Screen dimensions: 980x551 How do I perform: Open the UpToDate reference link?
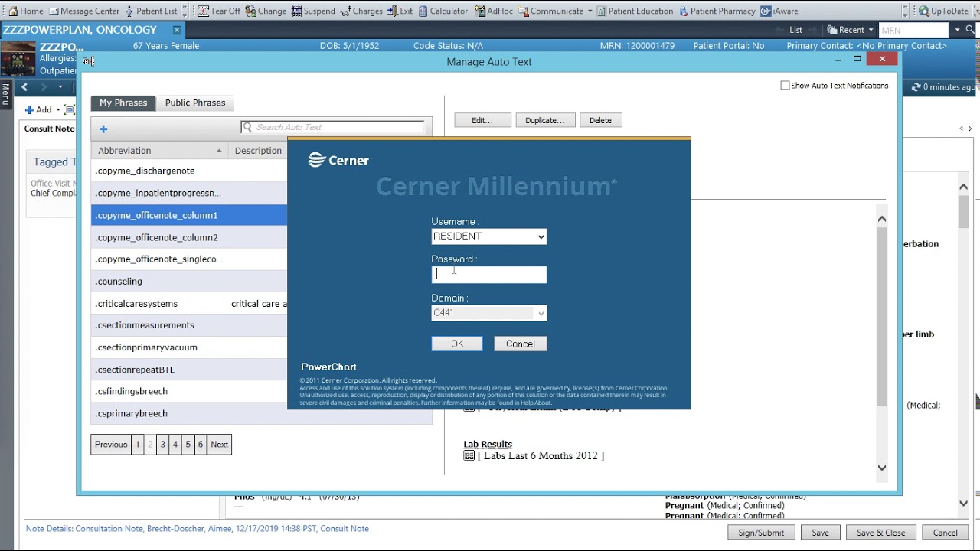click(x=943, y=11)
